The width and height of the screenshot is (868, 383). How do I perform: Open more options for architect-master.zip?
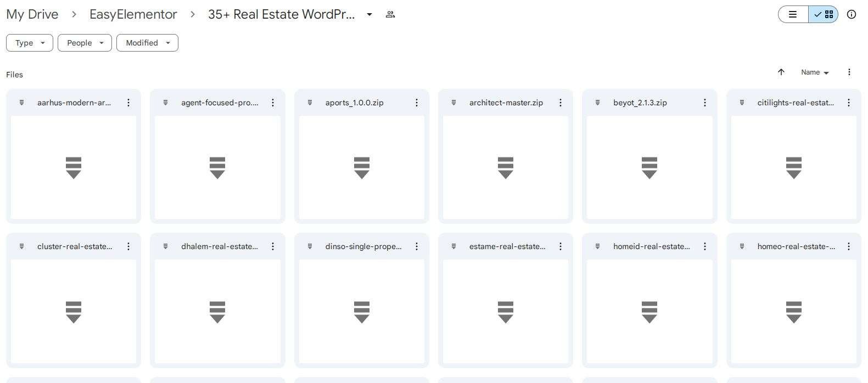tap(561, 103)
